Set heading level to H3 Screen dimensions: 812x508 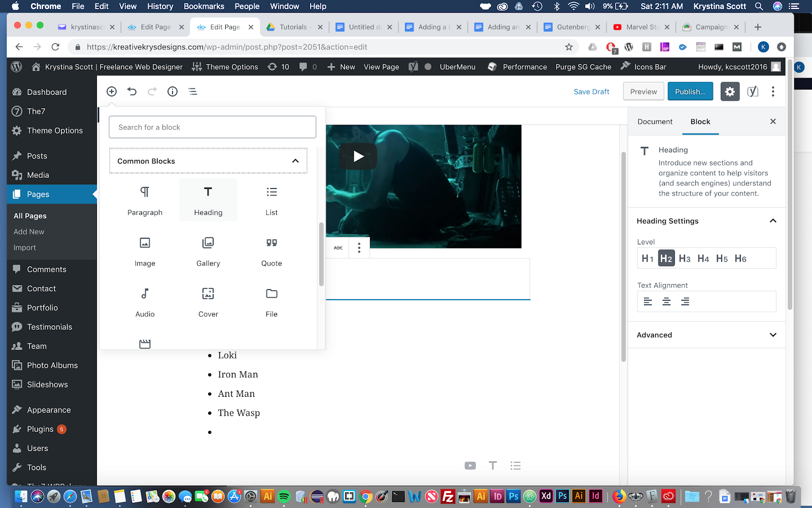coord(685,259)
